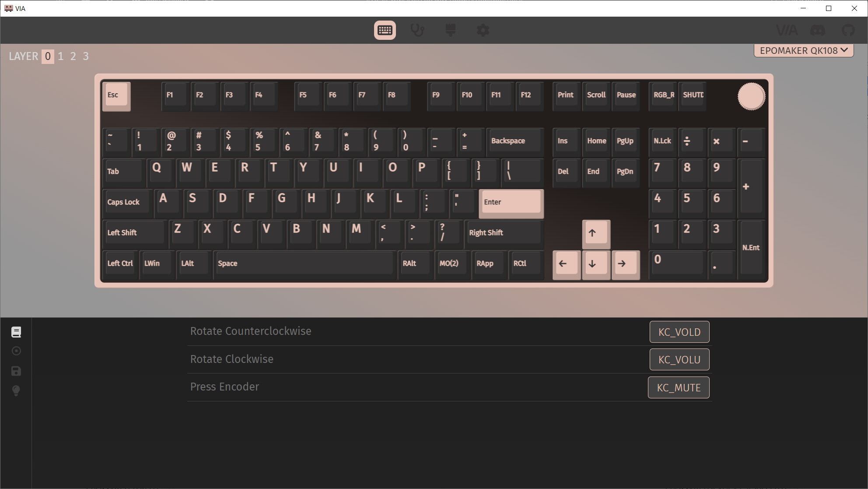Switch to layer 1
This screenshot has width=868, height=489.
(x=61, y=56)
